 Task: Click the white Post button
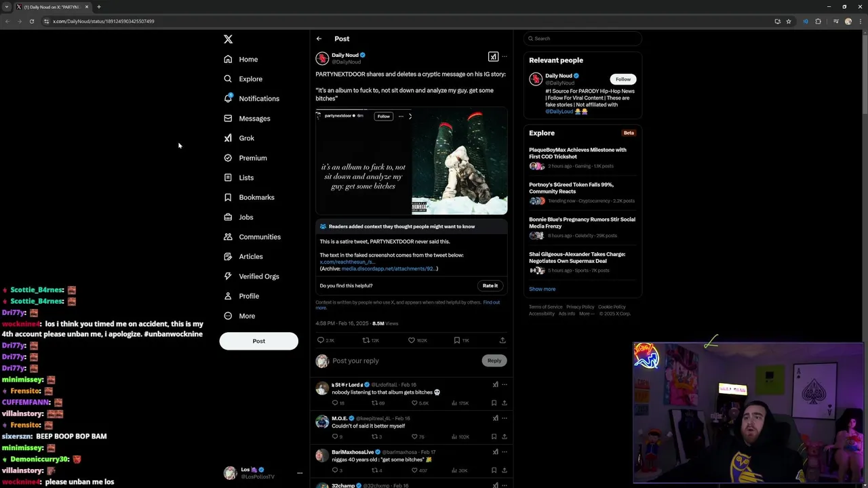pyautogui.click(x=258, y=341)
